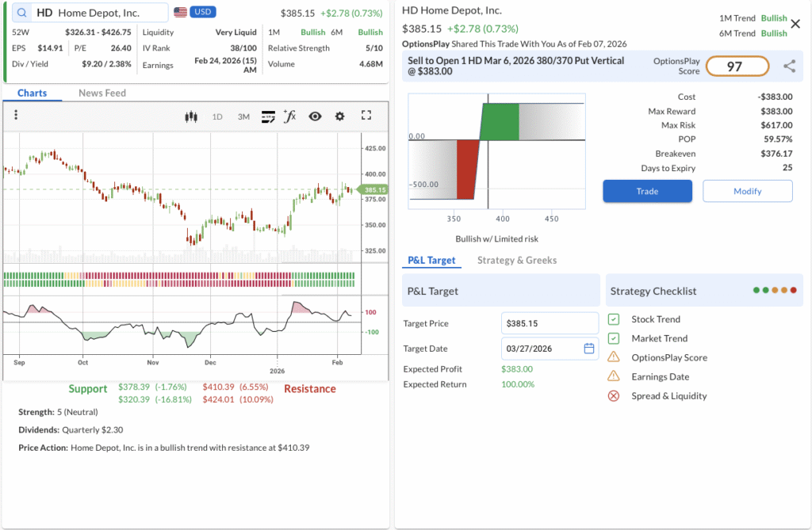Click the Modify button
This screenshot has width=812, height=530.
point(747,191)
